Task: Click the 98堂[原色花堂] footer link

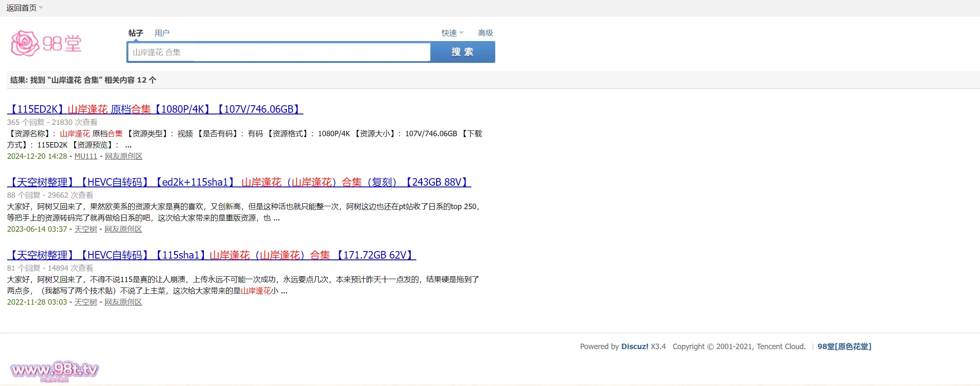Action: coord(844,347)
